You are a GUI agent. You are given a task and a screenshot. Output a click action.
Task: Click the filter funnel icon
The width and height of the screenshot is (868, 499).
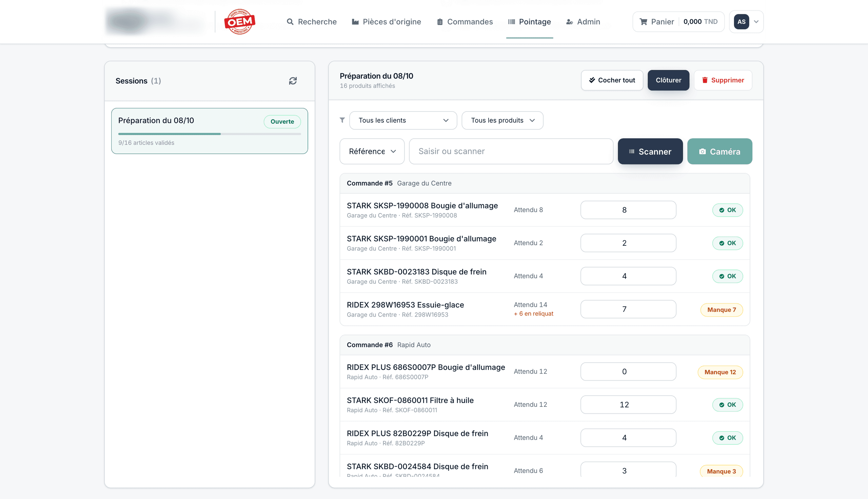click(x=342, y=120)
